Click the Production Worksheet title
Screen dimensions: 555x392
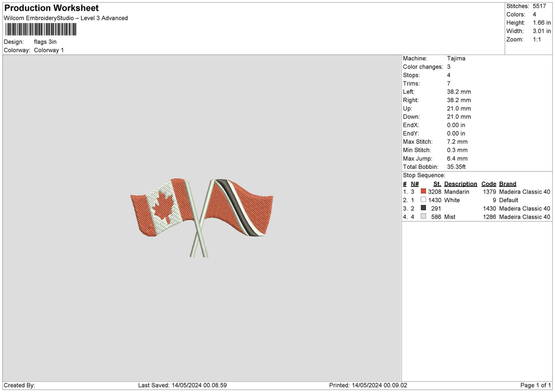(51, 8)
